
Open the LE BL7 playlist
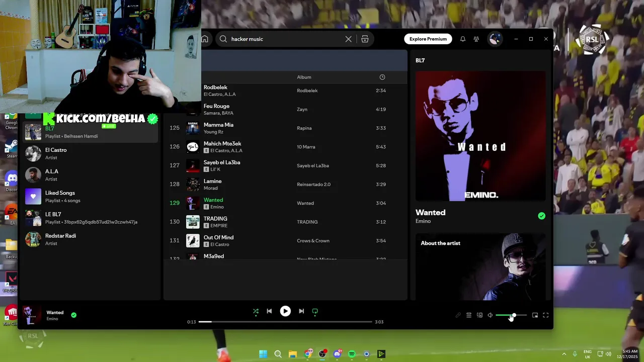90,218
